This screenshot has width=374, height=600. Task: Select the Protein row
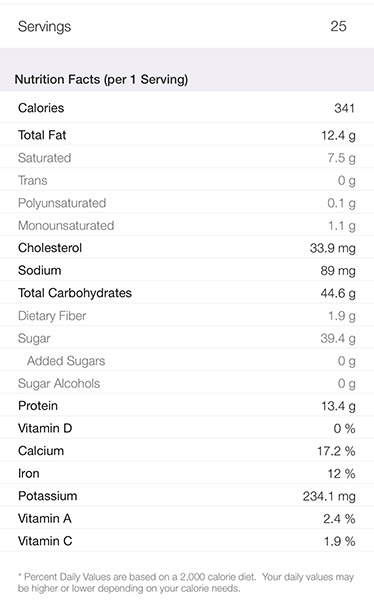pyautogui.click(x=187, y=405)
